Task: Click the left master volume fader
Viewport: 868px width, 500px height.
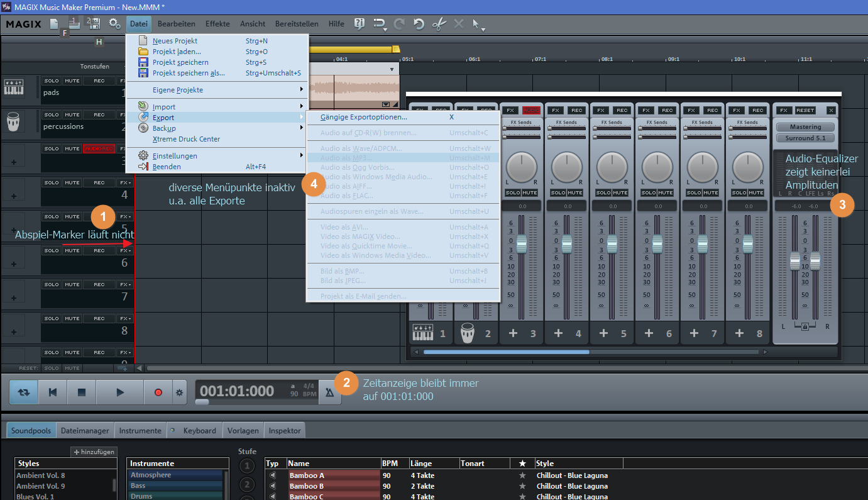Action: pos(794,260)
